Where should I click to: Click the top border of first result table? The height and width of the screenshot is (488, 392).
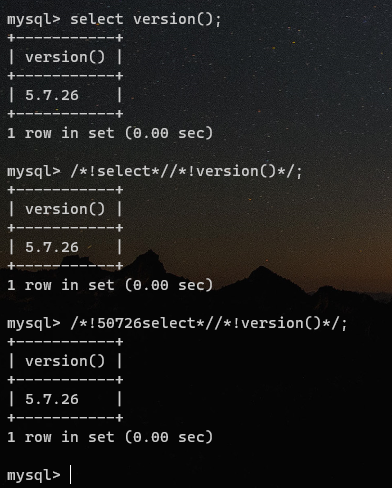click(x=65, y=38)
